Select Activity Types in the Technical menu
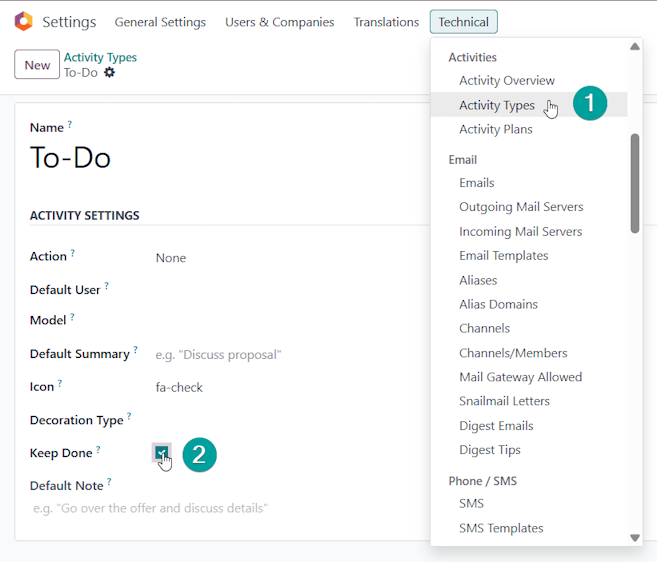Viewport: 657px width, 562px height. pos(497,105)
